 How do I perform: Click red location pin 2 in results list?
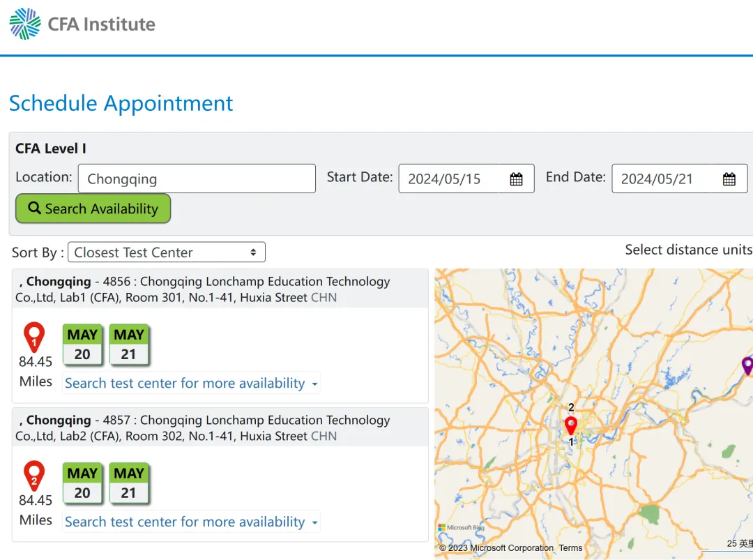[34, 476]
